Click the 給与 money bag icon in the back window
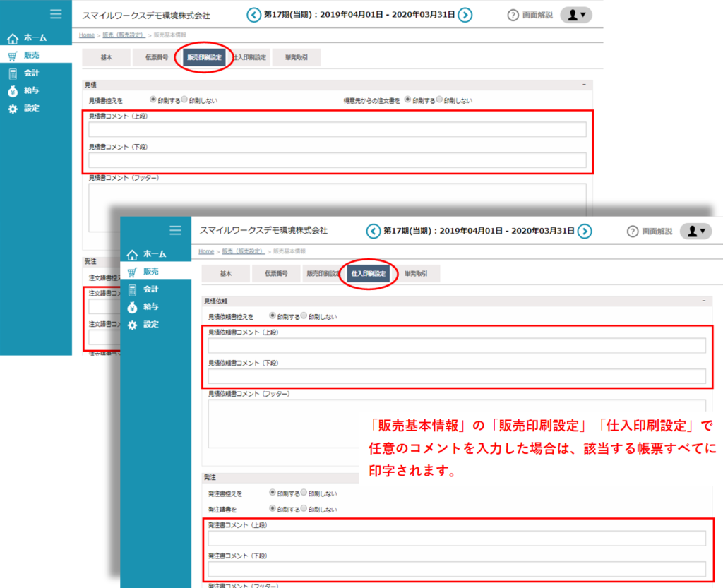Viewport: 723px width, 588px height. (13, 91)
